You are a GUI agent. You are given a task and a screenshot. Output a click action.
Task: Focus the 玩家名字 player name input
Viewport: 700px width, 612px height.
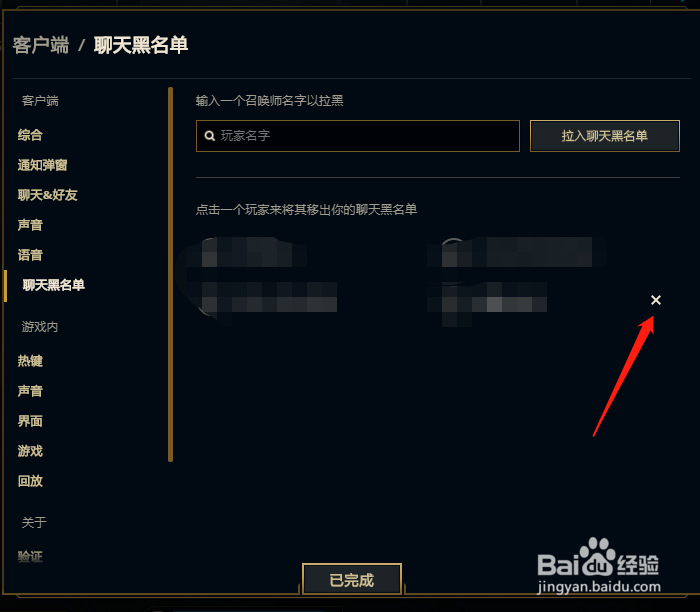click(x=358, y=136)
